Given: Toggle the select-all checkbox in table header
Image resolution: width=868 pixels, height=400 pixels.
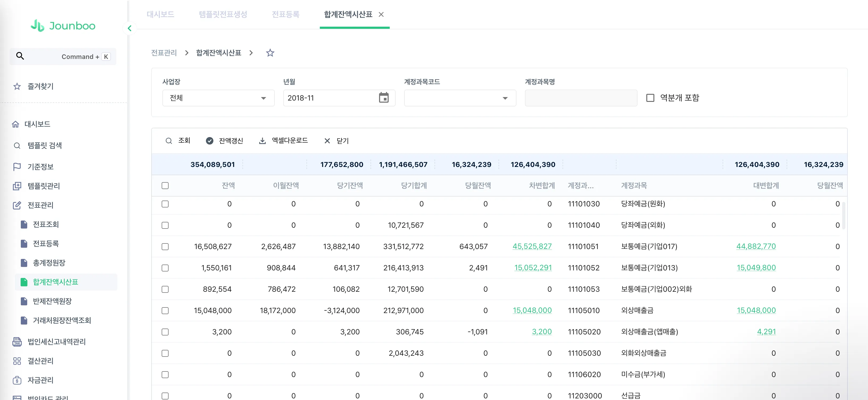Looking at the screenshot, I should pyautogui.click(x=165, y=186).
